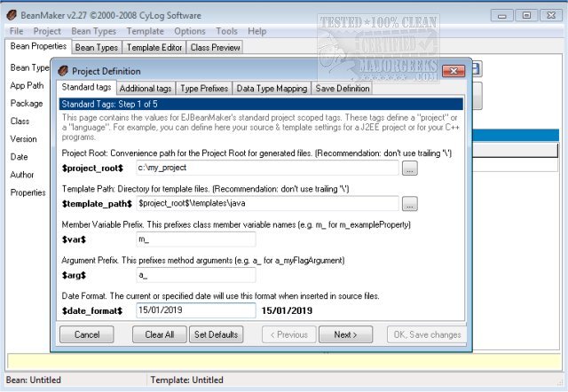Select the Save Definition tab
The height and width of the screenshot is (392, 568).
point(343,89)
